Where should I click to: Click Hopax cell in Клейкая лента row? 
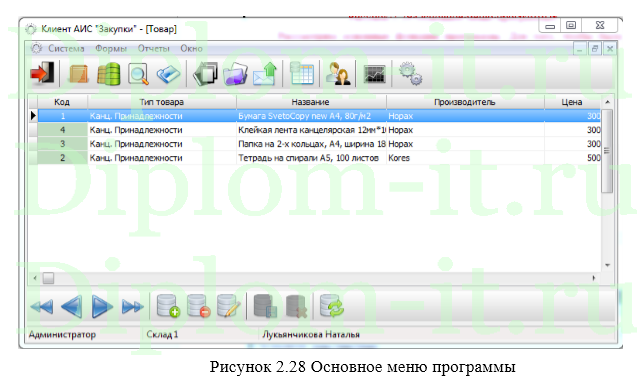(x=465, y=130)
